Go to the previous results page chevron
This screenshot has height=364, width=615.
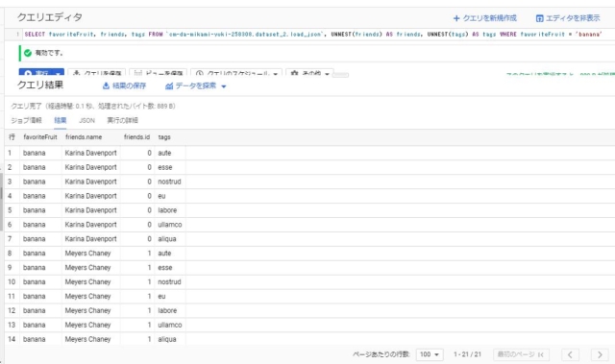570,354
